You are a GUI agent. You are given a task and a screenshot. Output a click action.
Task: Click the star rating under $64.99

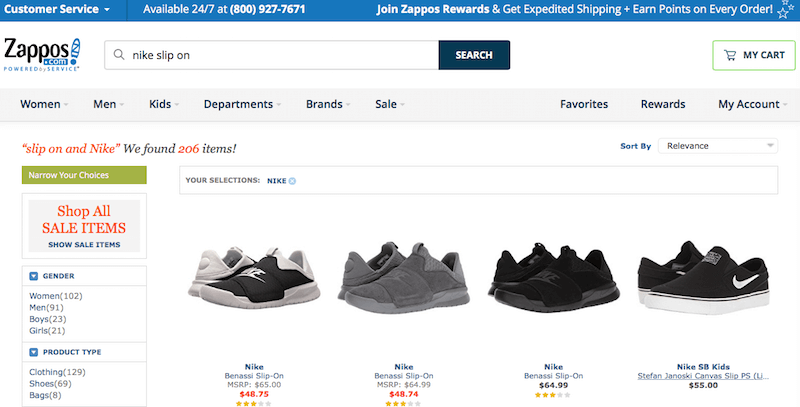pyautogui.click(x=553, y=395)
